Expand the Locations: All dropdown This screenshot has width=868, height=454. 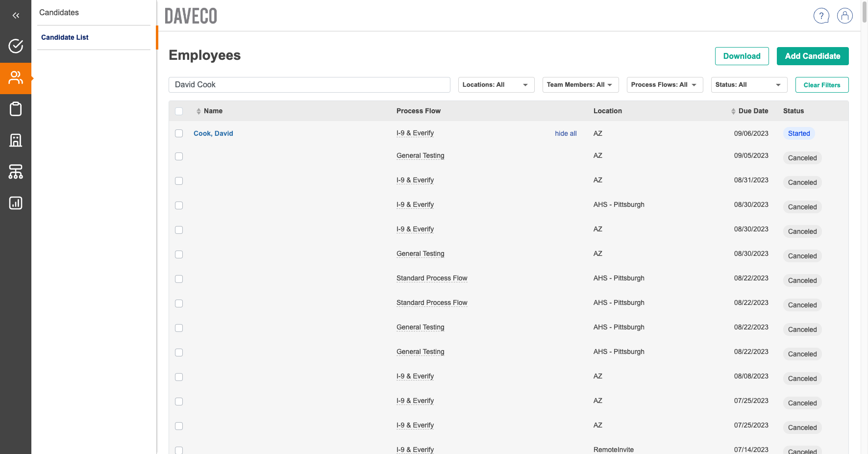pyautogui.click(x=496, y=85)
